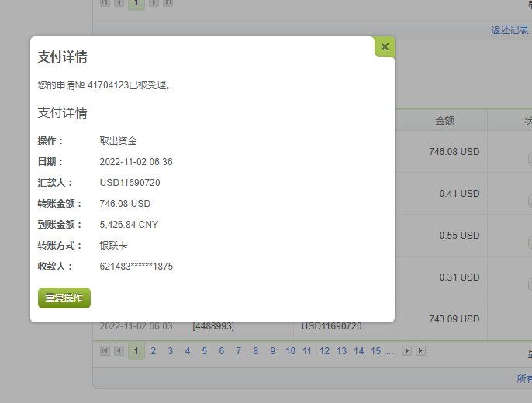
Task: Click the 5,426.84 CNY received amount
Action: pyautogui.click(x=129, y=225)
